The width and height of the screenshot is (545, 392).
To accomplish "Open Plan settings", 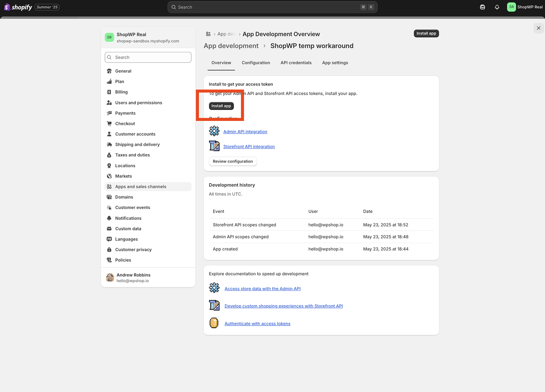I will (148, 81).
